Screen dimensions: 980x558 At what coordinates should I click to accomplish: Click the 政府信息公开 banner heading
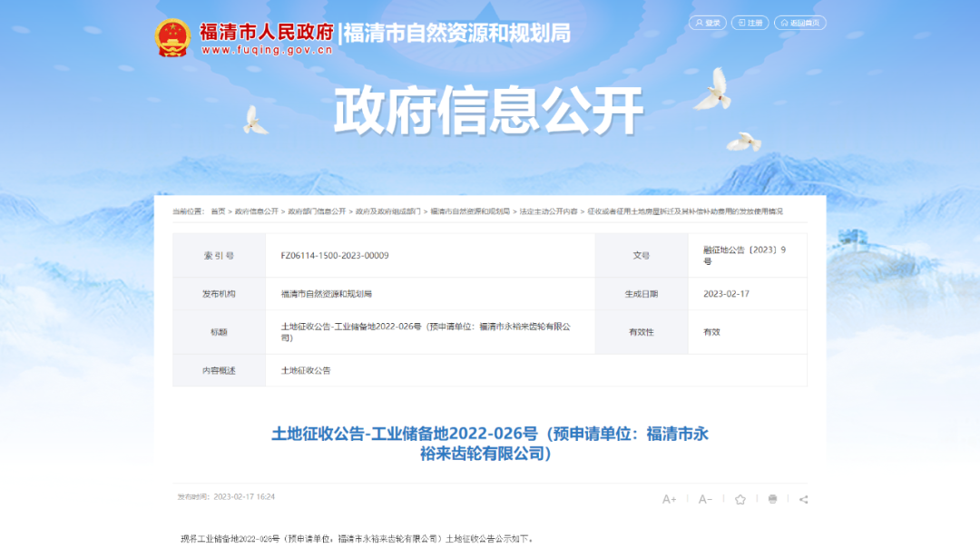pyautogui.click(x=488, y=113)
